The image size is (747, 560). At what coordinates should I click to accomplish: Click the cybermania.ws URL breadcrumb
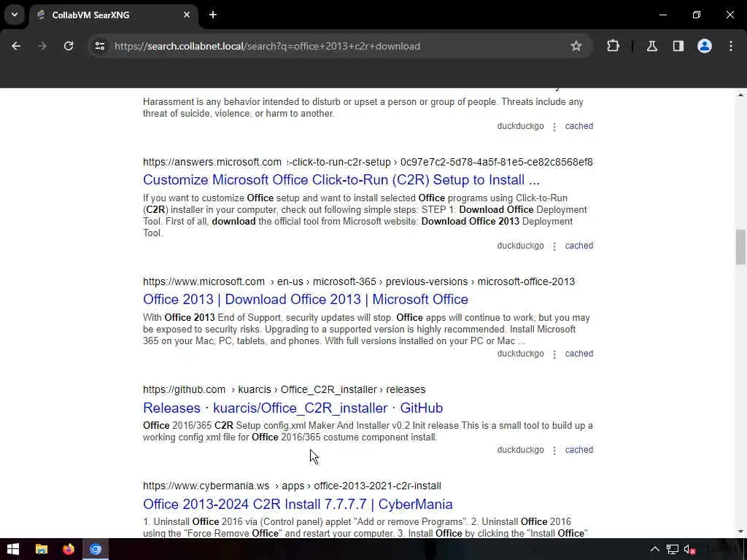tap(292, 486)
